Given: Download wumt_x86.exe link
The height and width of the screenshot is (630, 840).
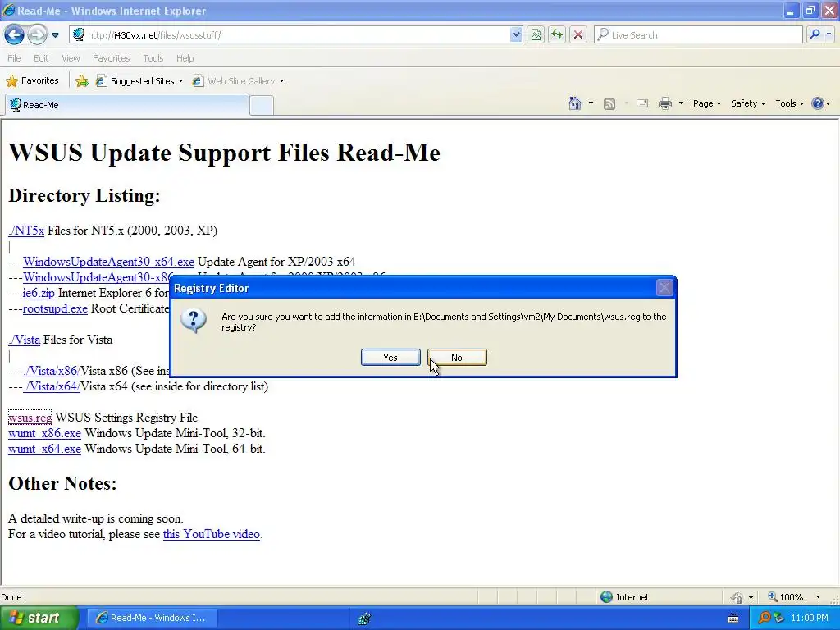Looking at the screenshot, I should 44,433.
